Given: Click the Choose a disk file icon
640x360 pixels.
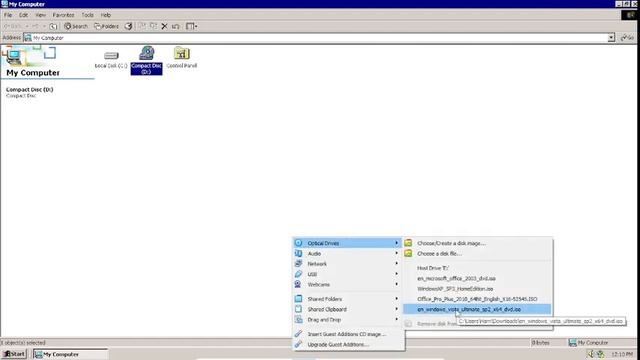Looking at the screenshot, I should pos(408,253).
